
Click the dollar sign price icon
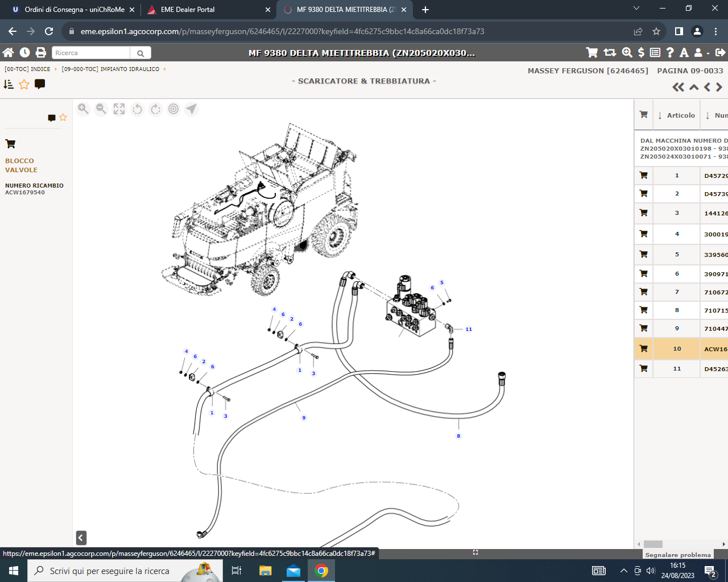coord(641,52)
